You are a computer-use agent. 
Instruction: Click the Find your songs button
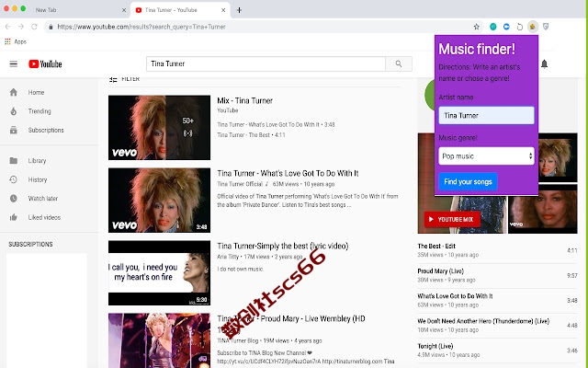[x=468, y=182]
